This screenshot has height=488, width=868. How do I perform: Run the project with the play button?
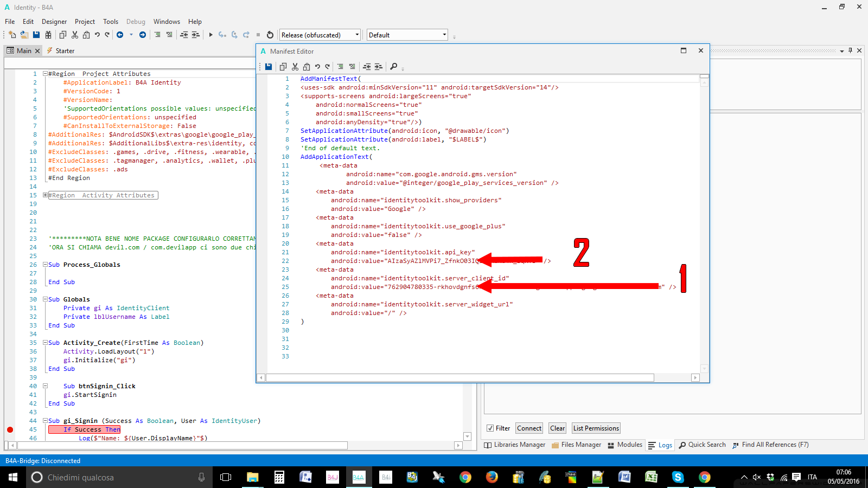click(x=211, y=35)
